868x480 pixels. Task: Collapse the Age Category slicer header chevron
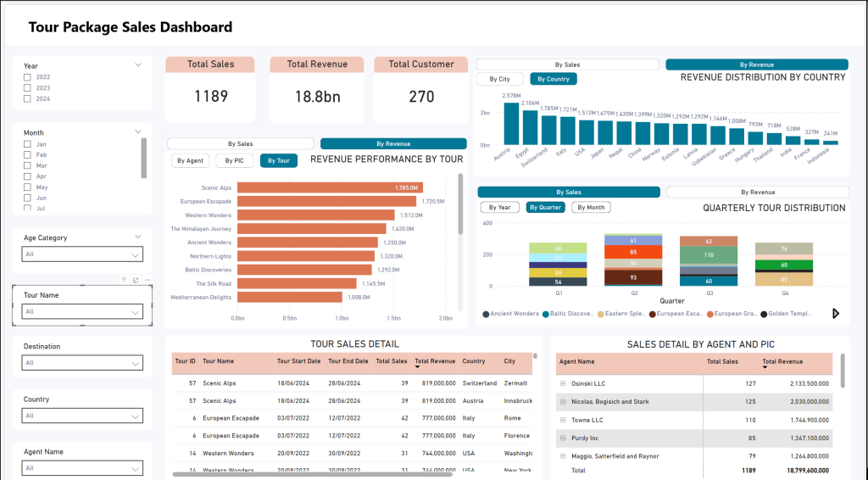pos(138,237)
